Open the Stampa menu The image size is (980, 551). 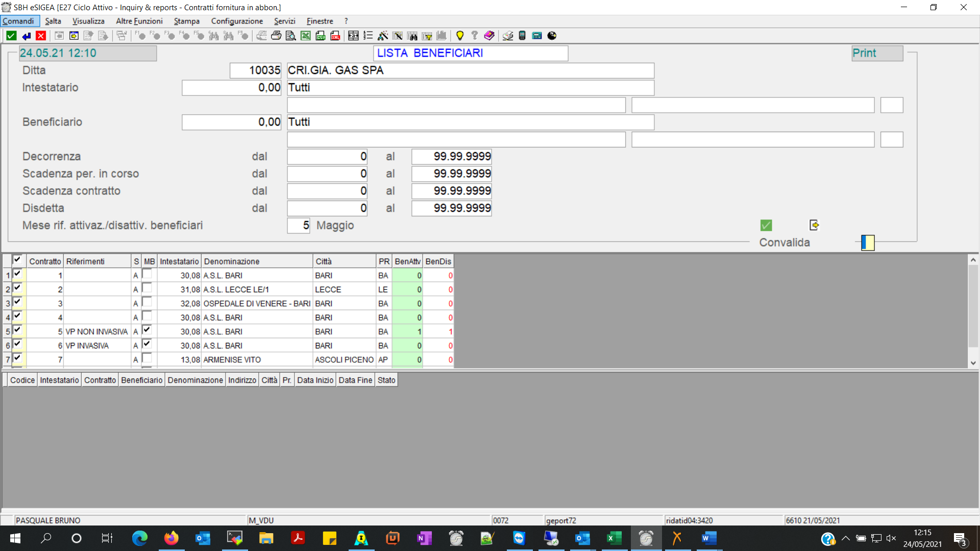pyautogui.click(x=186, y=21)
